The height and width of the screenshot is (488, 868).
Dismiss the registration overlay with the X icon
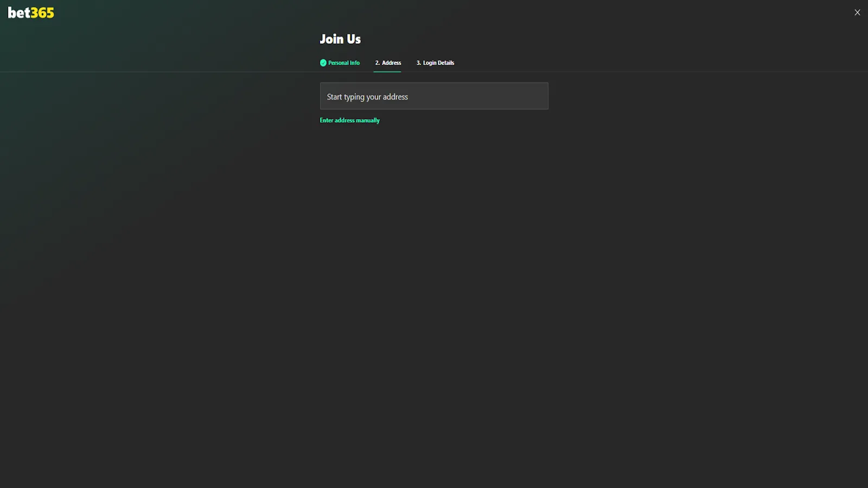click(857, 12)
